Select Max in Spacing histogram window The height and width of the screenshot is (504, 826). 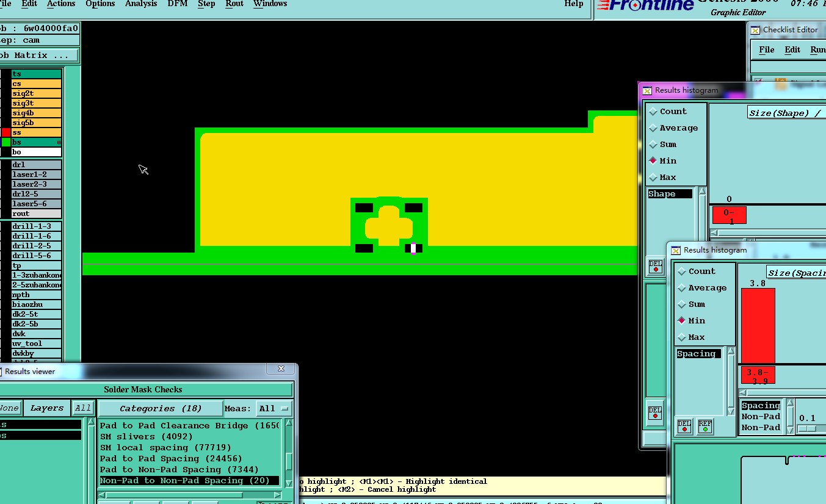pyautogui.click(x=691, y=337)
